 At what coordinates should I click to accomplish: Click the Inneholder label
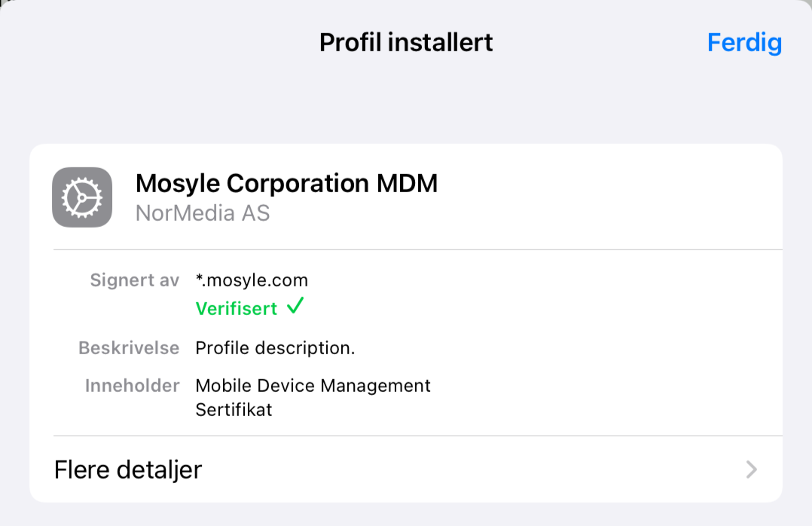[132, 386]
